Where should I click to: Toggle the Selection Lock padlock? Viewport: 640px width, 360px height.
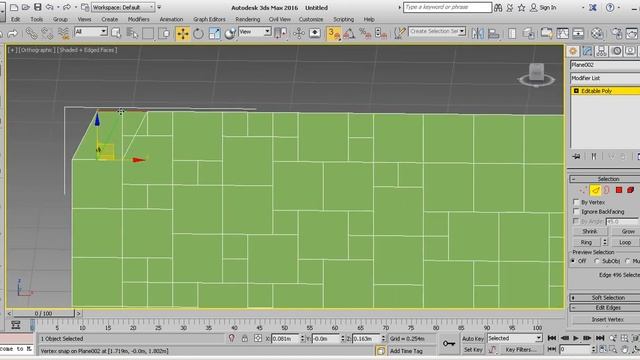pyautogui.click(x=244, y=338)
